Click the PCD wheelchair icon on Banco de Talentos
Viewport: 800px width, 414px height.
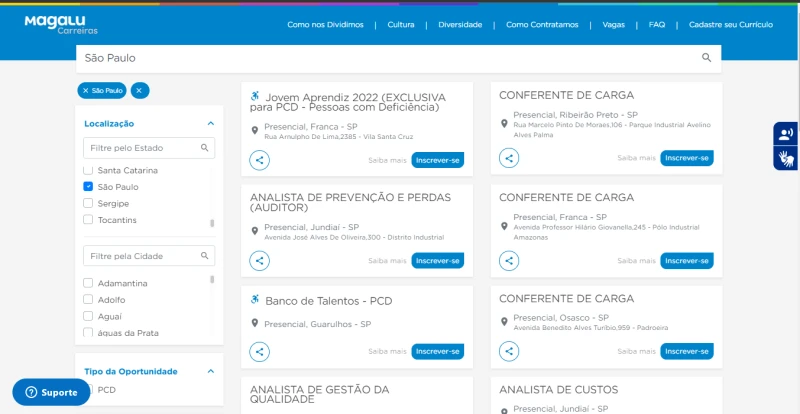pyautogui.click(x=255, y=300)
